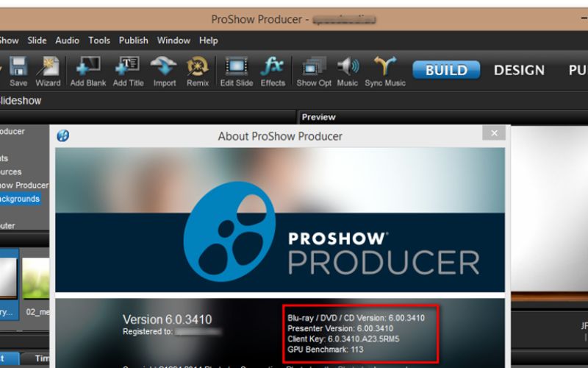Close the About ProShow Producer dialog
Image resolution: width=588 pixels, height=368 pixels.
[x=494, y=133]
